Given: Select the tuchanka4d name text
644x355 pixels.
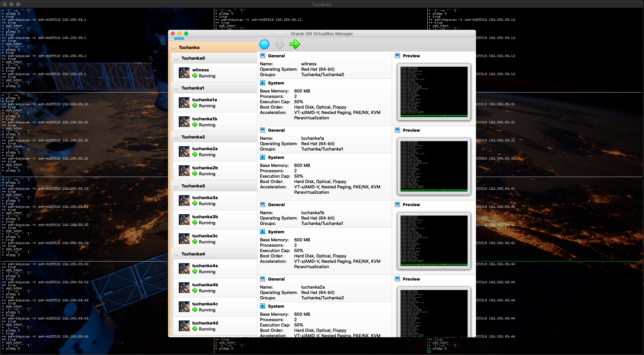Looking at the screenshot, I should 205,323.
